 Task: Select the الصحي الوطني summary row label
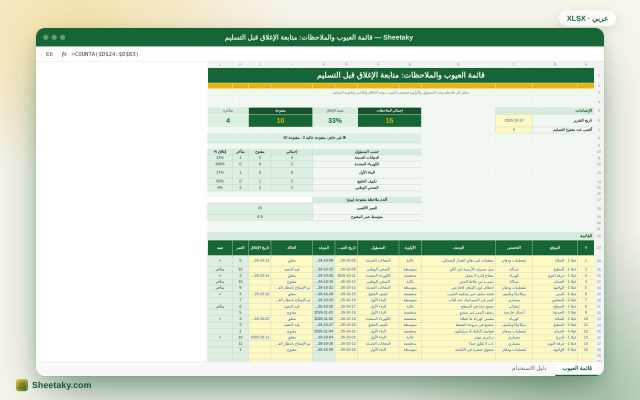(367, 188)
